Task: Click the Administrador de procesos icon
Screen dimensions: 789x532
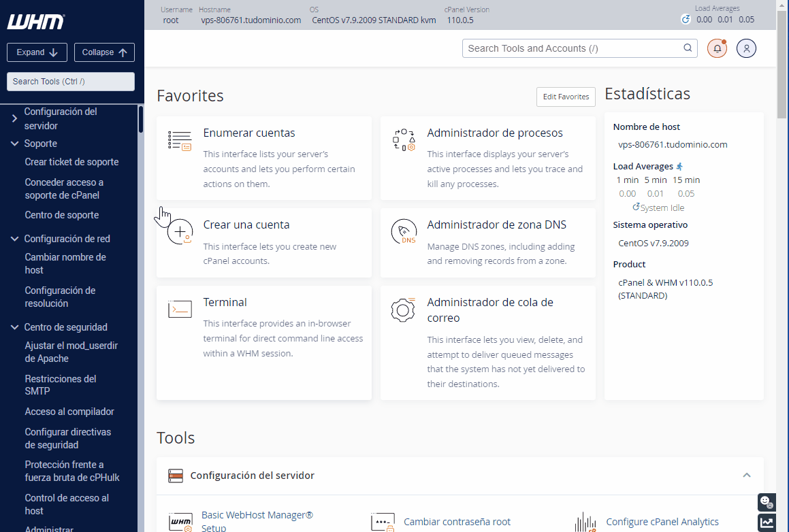Action: (x=404, y=139)
